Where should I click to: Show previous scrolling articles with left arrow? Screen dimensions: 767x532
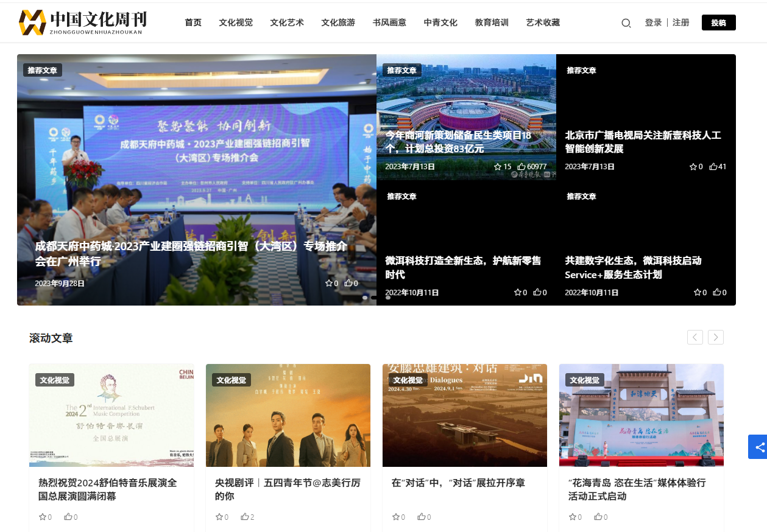695,337
